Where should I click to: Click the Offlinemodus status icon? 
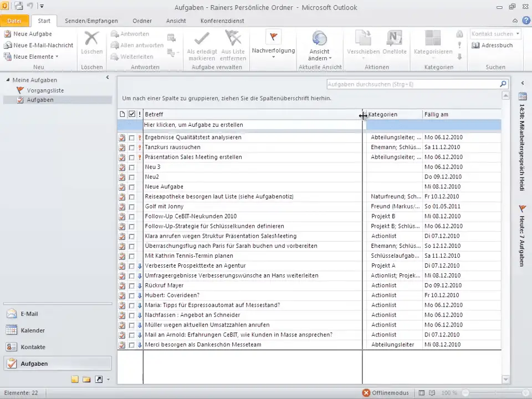pos(366,393)
